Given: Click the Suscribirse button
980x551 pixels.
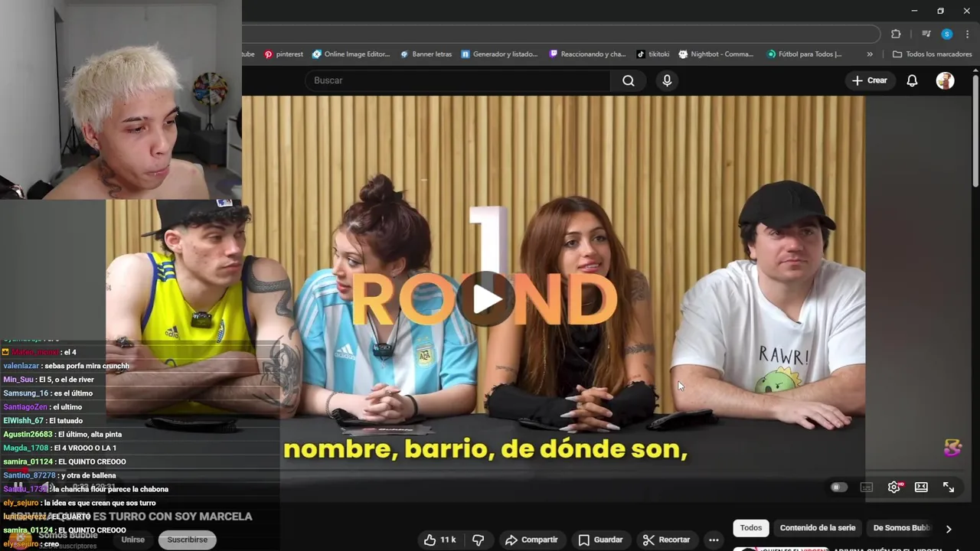Looking at the screenshot, I should 188,540.
